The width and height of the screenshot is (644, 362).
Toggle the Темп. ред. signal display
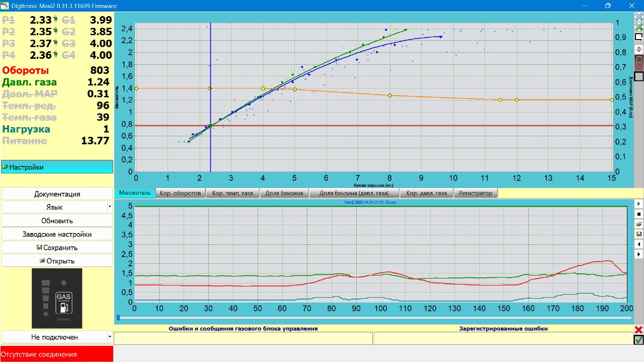tap(29, 106)
